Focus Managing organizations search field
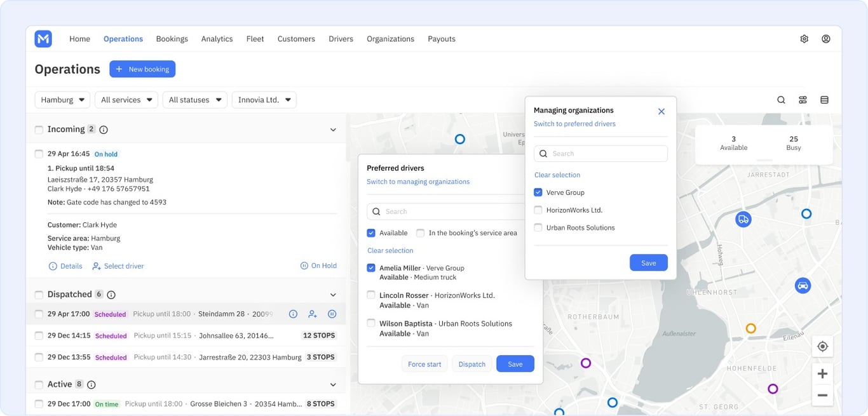 600,154
